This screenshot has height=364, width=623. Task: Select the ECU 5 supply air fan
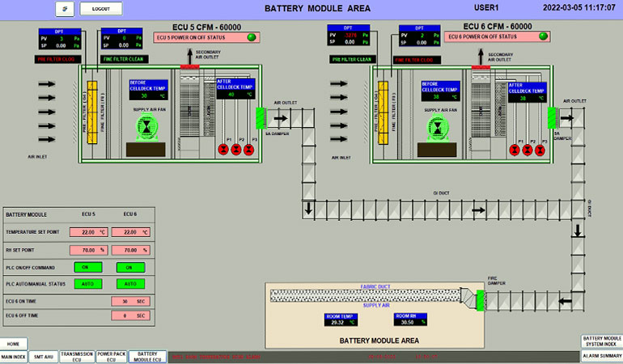[147, 127]
